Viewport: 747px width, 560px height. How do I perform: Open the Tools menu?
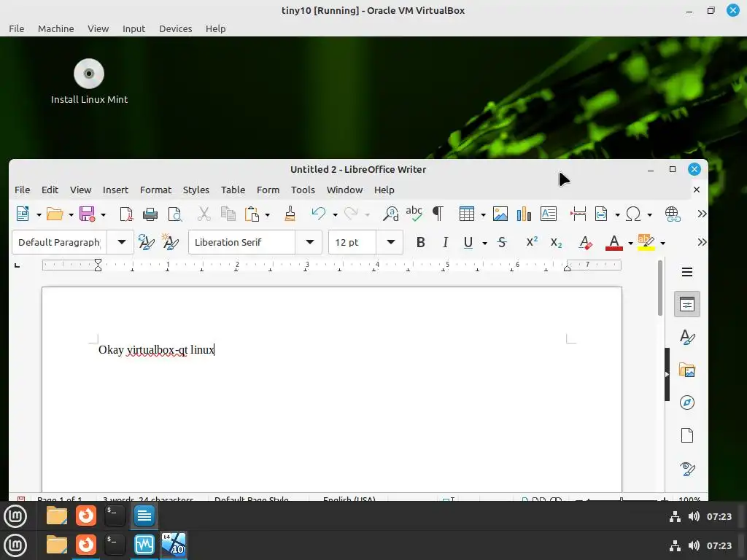pos(303,190)
